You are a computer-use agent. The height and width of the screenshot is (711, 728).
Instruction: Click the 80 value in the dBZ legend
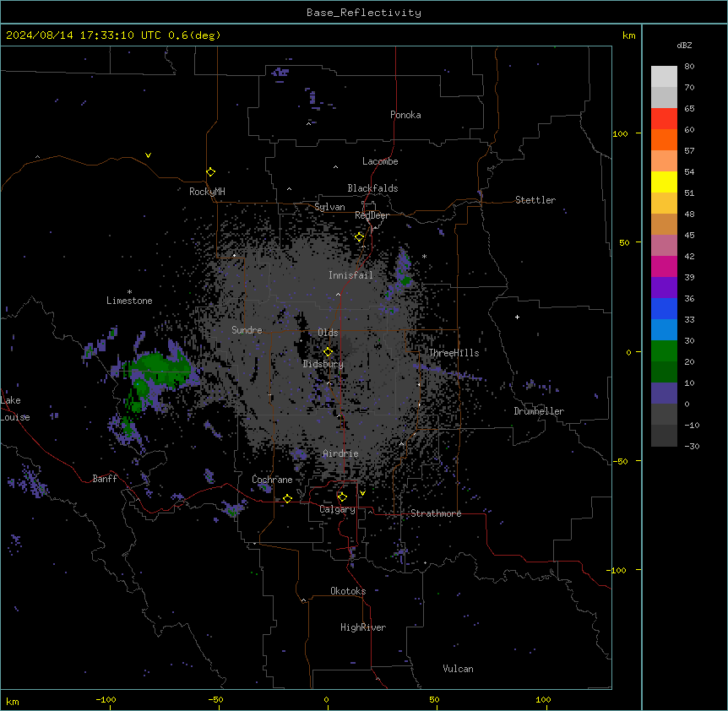coord(689,67)
